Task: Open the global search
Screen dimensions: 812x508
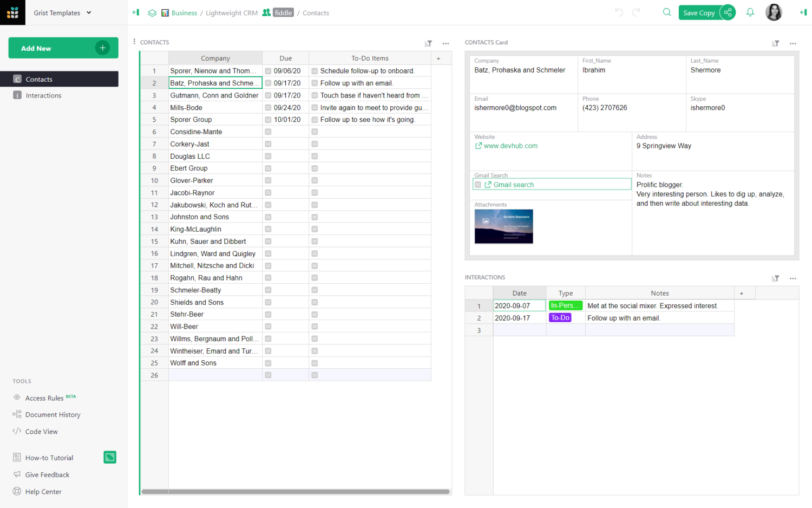Action: (x=666, y=12)
